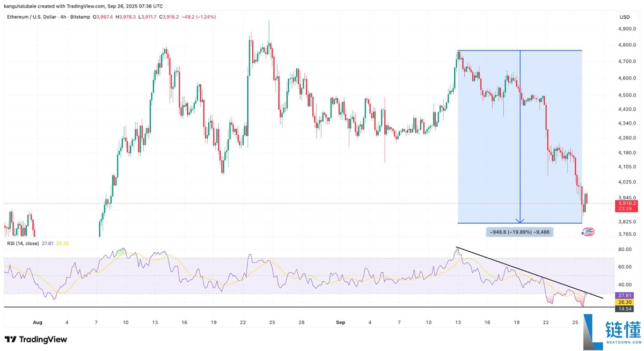
Task: Click the 4,600.0 price axis label
Action: pyautogui.click(x=627, y=78)
